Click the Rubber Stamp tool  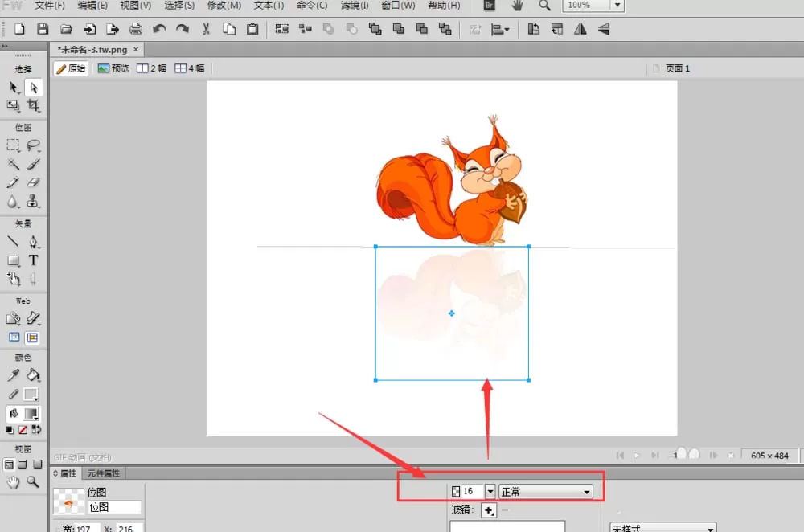pyautogui.click(x=33, y=201)
